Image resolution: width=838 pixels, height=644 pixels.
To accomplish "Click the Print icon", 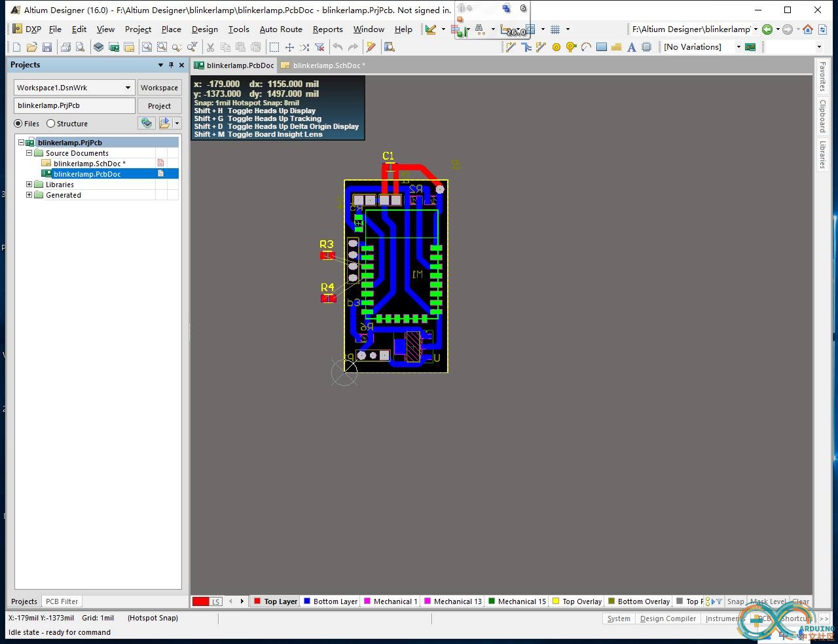I will (65, 47).
